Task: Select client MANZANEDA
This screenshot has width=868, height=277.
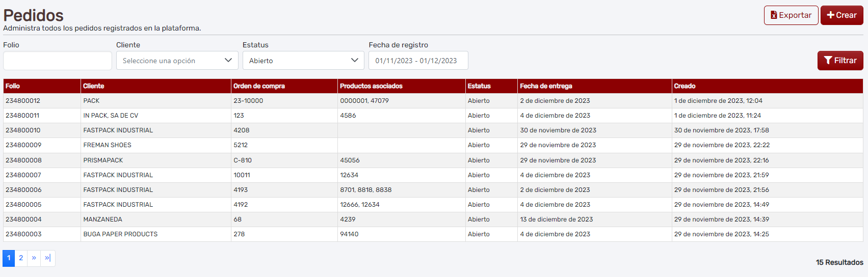Action: click(102, 219)
